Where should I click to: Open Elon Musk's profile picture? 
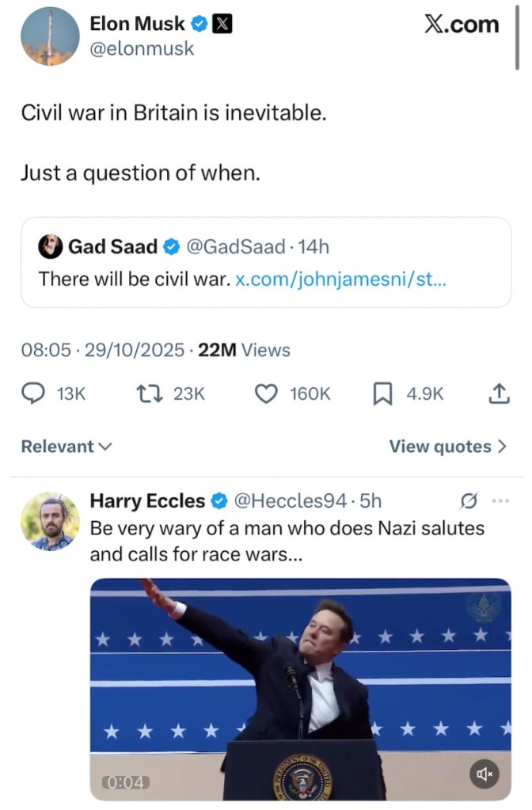pos(50,36)
